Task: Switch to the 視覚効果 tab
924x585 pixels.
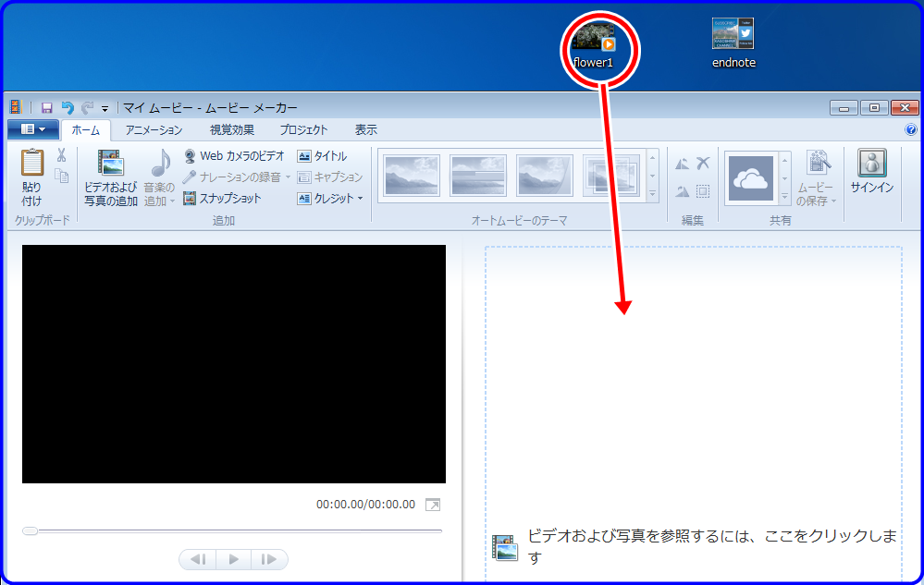Action: [231, 130]
